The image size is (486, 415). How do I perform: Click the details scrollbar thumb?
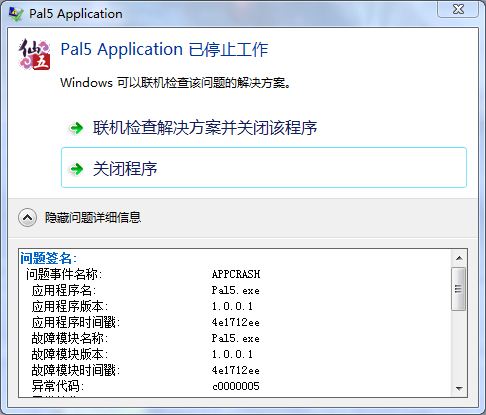[x=459, y=289]
